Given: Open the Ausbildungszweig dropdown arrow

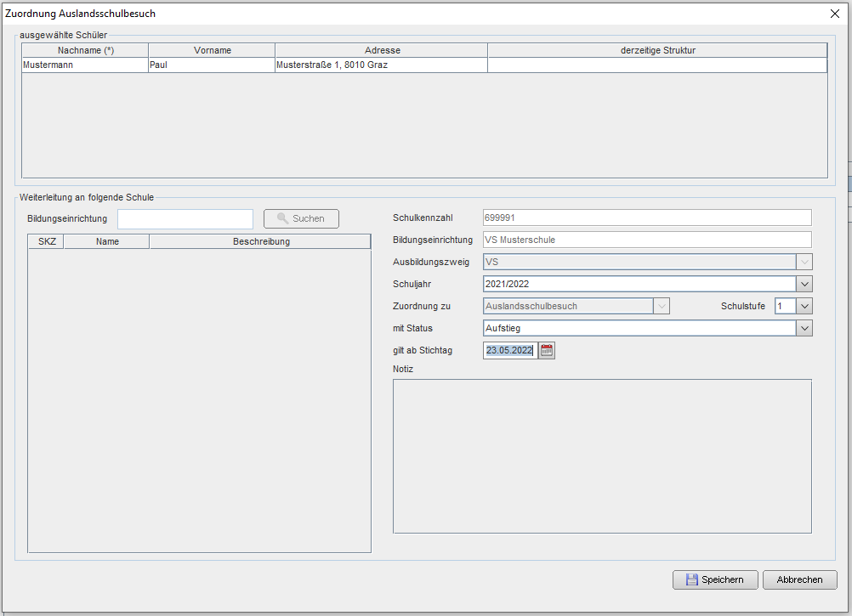Looking at the screenshot, I should click(x=804, y=262).
